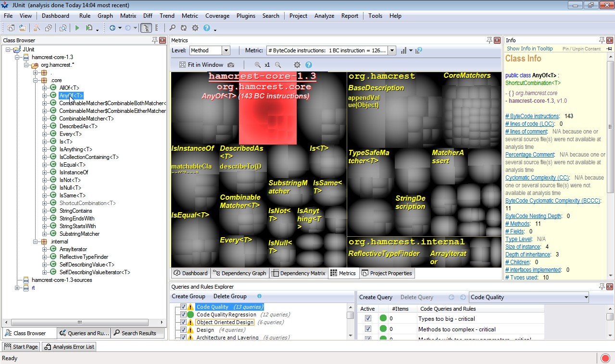
Task: Open the Analysis Error List tab
Action: [69, 346]
